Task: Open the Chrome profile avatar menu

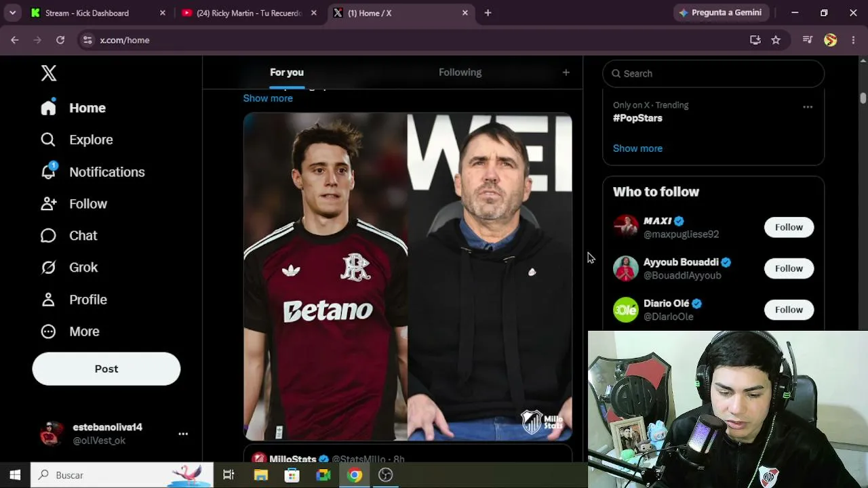Action: pyautogui.click(x=831, y=40)
